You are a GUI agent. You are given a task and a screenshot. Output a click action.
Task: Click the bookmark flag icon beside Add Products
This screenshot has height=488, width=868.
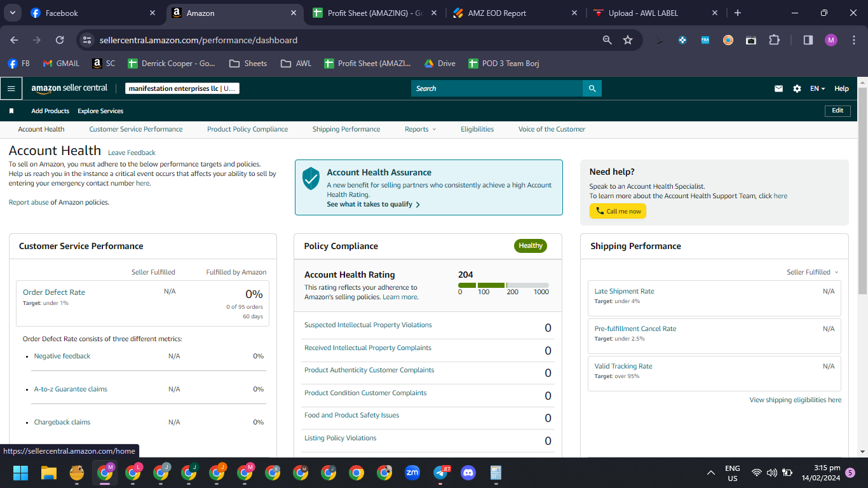pyautogui.click(x=11, y=111)
